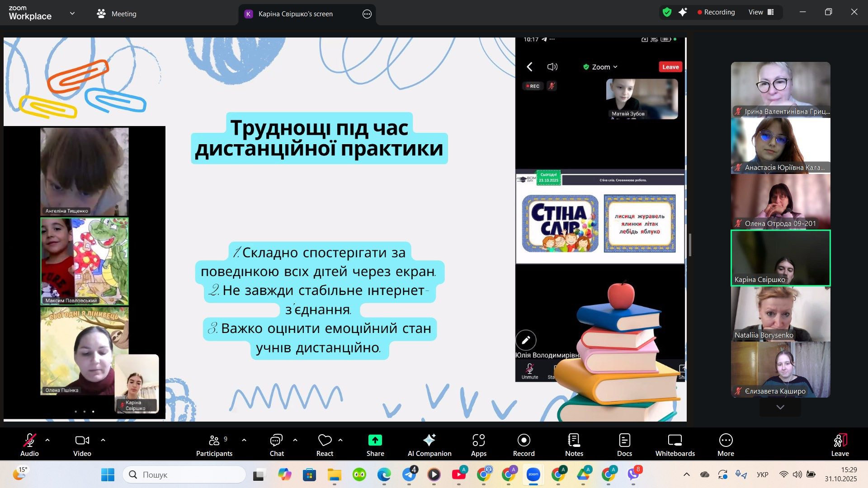Viewport: 868px width, 488px height.
Task: Open Wi-Fi network settings in tray
Action: 784,475
